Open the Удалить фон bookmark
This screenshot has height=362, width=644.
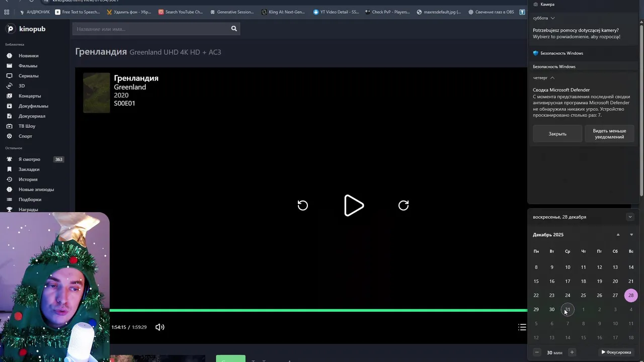pos(129,12)
